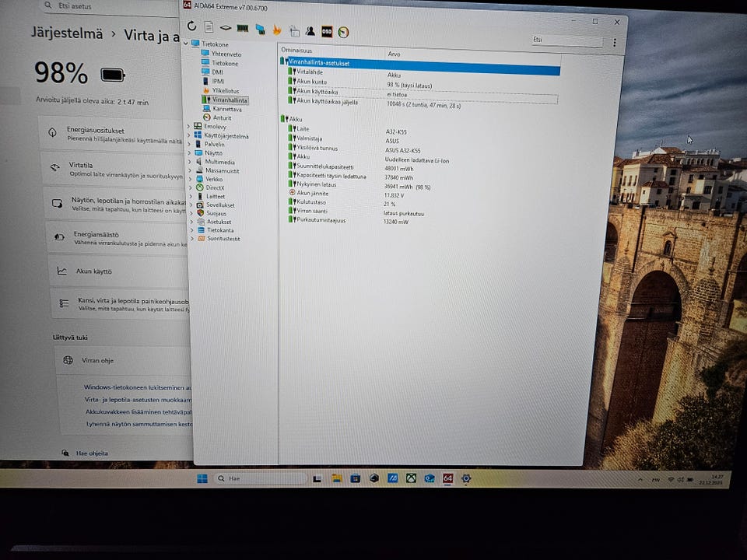
Task: Open the memory module toolbar icon
Action: [x=243, y=29]
